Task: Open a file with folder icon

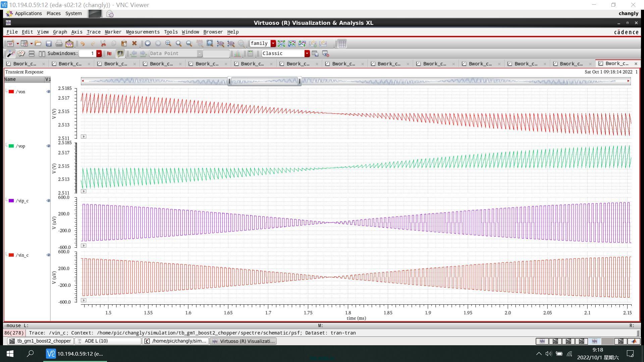Action: (x=38, y=44)
